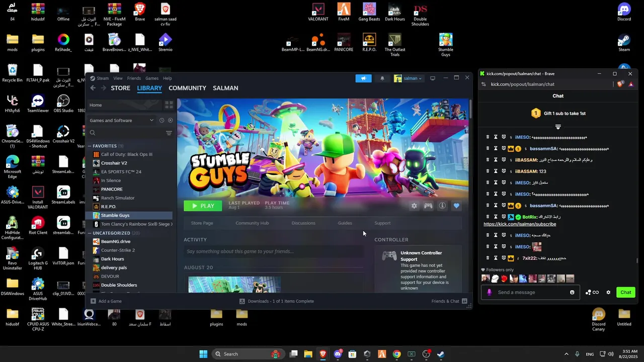The height and width of the screenshot is (362, 644).
Task: Open the Steam menu in the menu bar
Action: (x=103, y=78)
